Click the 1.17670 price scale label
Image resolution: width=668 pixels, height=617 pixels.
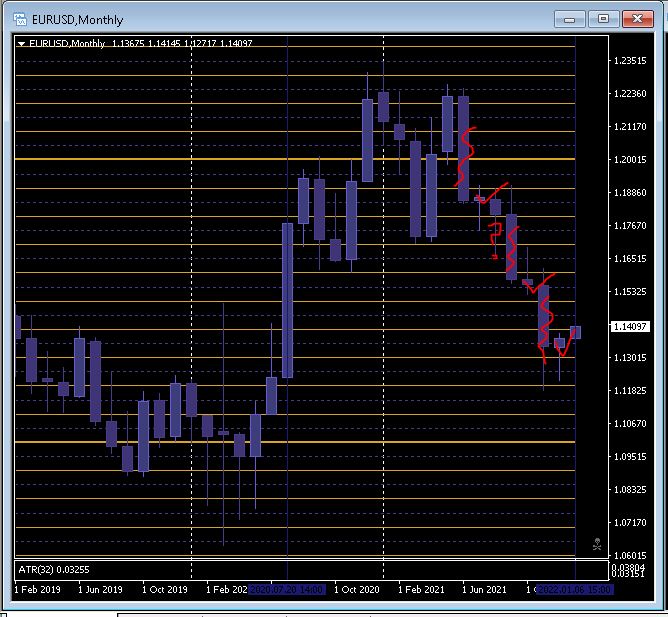point(630,225)
